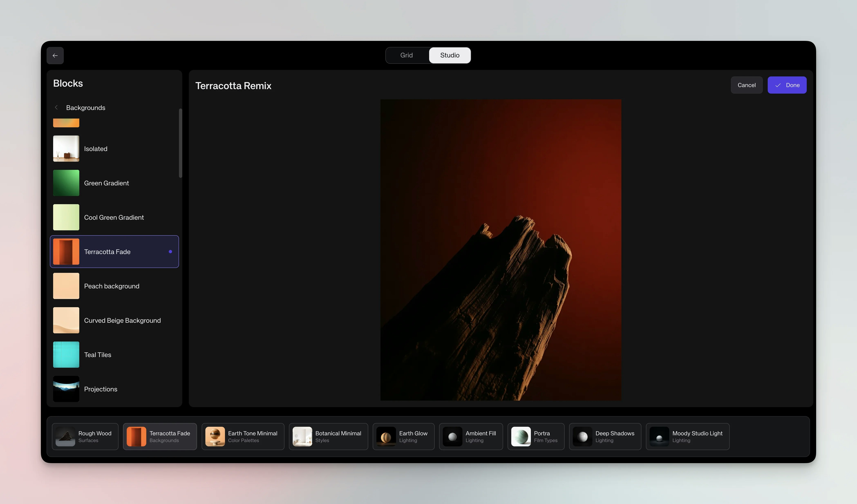The height and width of the screenshot is (504, 857).
Task: Select the Earth Glow Lighting icon
Action: (x=386, y=436)
